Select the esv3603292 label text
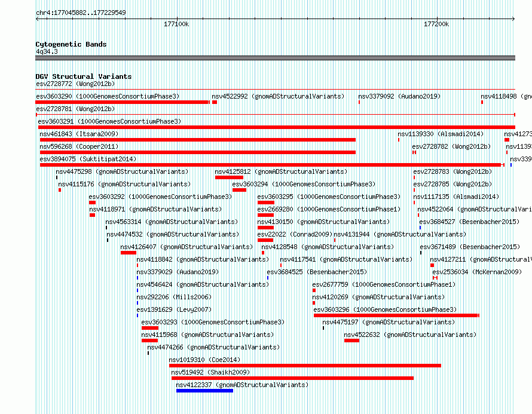Image resolution: width=532 pixels, height=414 pixels. 160,197
